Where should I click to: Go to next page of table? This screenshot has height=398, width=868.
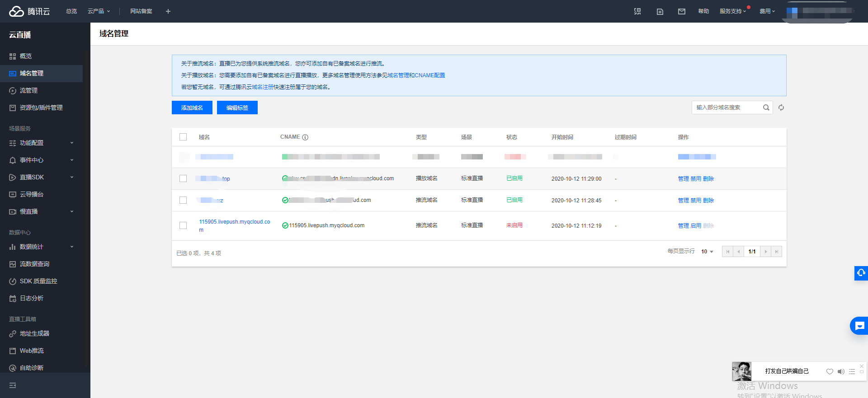tap(766, 252)
